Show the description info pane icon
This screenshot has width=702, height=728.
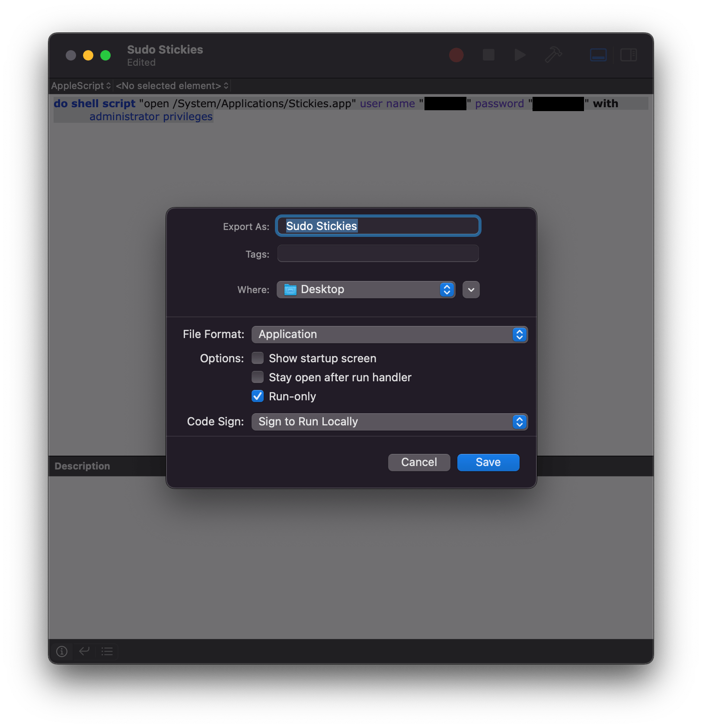(62, 651)
